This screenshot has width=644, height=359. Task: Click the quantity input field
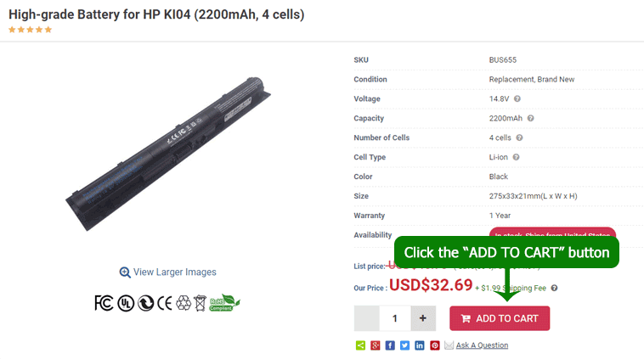(x=395, y=318)
